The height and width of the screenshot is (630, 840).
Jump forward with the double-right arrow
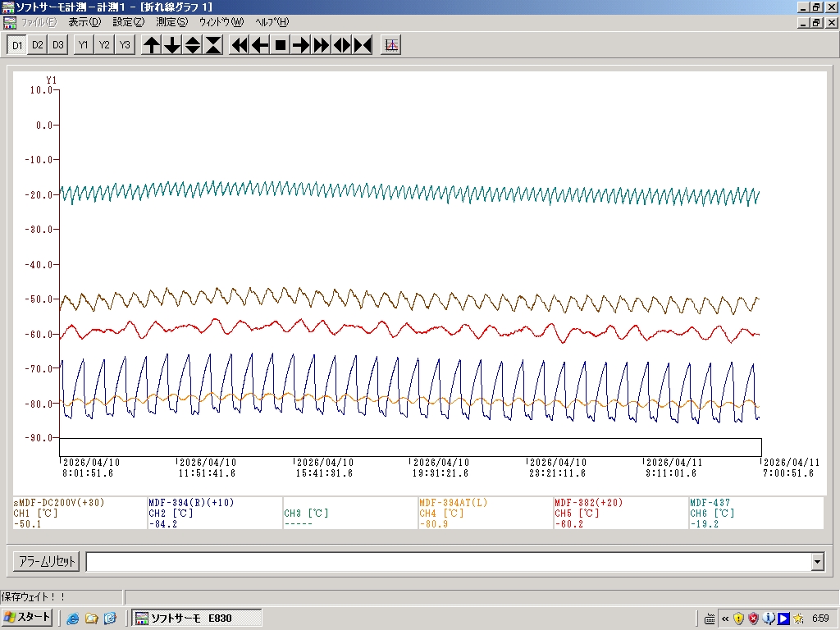[322, 45]
